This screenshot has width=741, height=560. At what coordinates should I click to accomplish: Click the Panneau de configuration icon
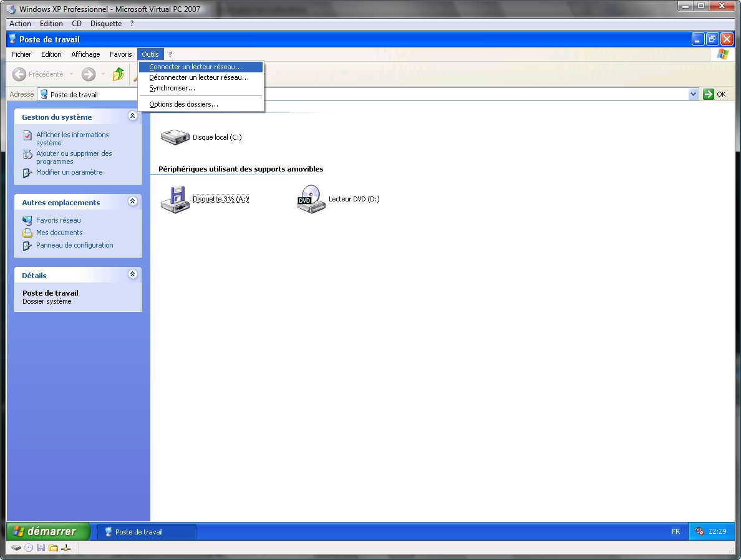[x=28, y=246]
